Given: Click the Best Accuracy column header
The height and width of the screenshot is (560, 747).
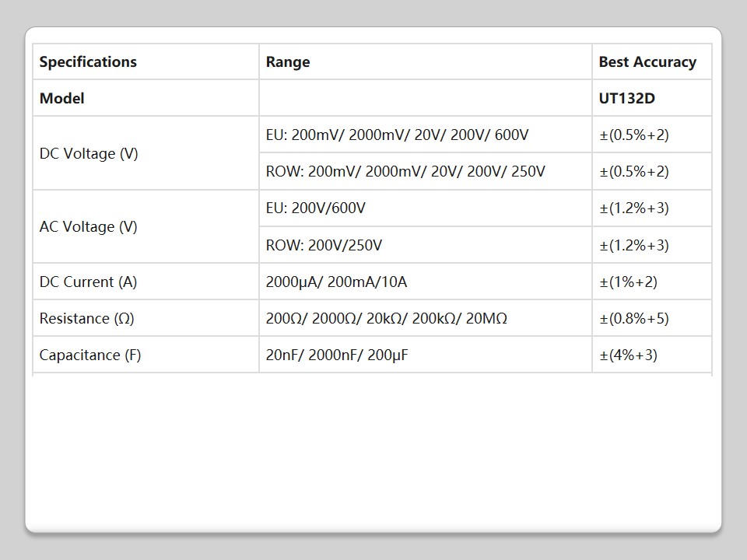Looking at the screenshot, I should point(647,62).
